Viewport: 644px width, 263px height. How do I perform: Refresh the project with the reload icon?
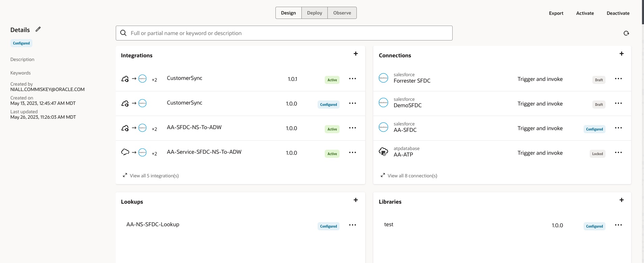point(626,33)
